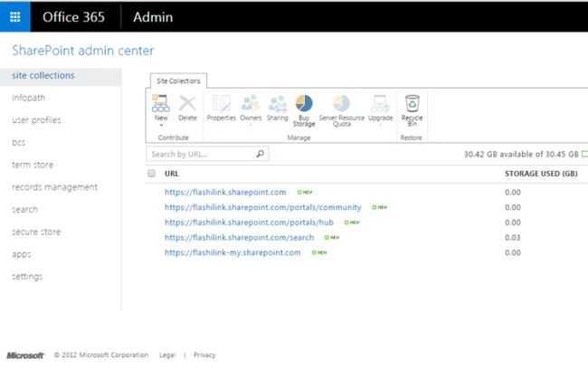588x369 pixels.
Task: Click the New site collection icon
Action: pos(160,103)
